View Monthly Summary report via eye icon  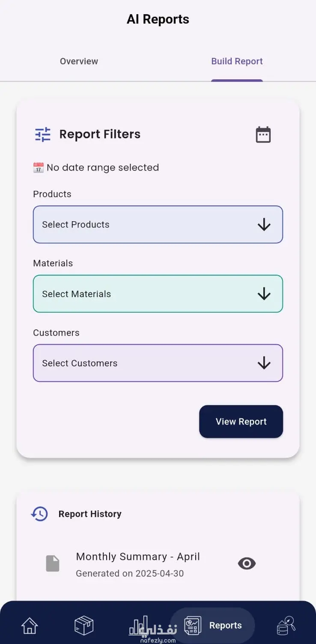coord(247,563)
